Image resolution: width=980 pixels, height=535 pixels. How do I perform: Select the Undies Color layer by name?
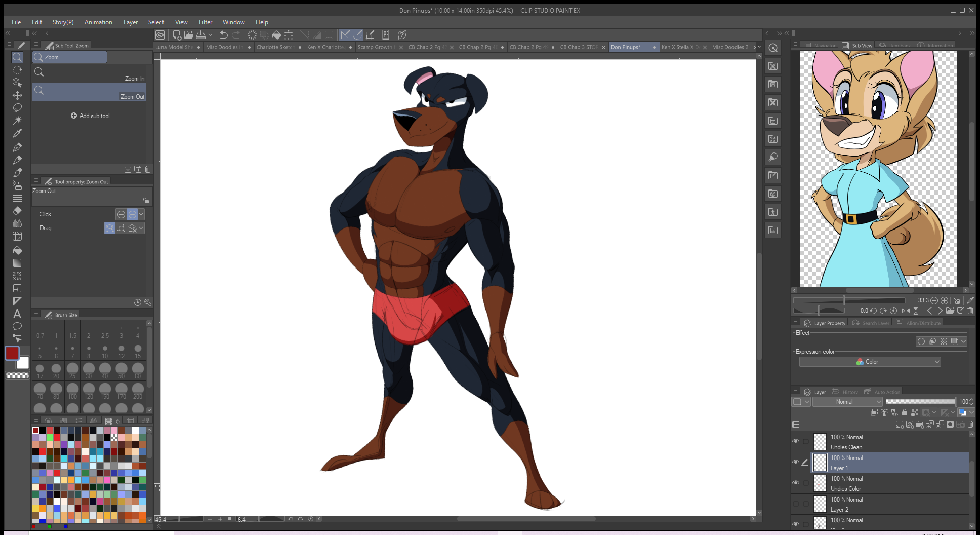click(845, 489)
